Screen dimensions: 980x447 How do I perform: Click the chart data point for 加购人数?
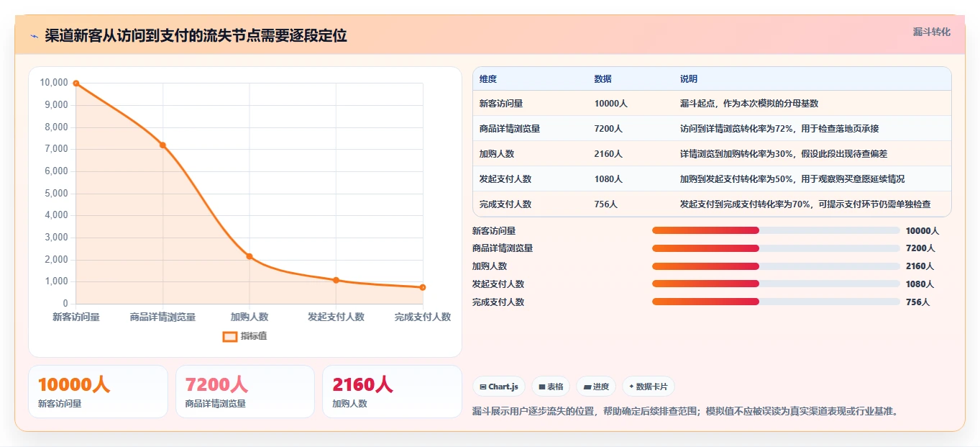(x=249, y=256)
